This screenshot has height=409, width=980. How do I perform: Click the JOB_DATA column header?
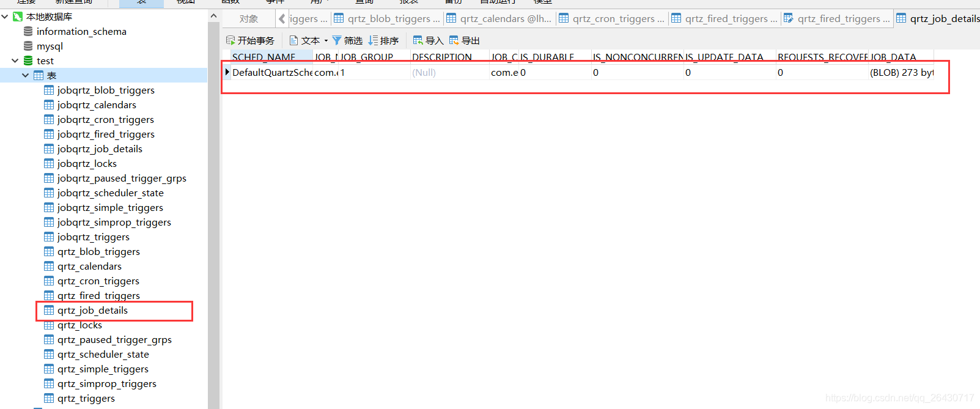coord(901,57)
